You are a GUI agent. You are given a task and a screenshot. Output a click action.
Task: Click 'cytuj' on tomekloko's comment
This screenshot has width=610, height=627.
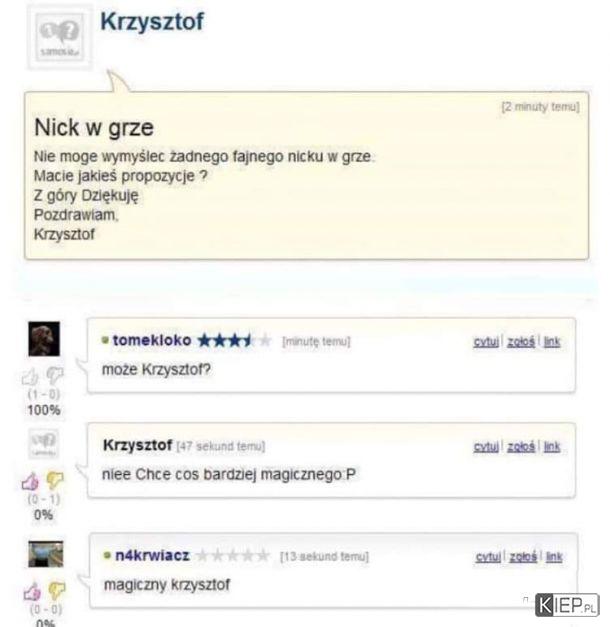486,342
